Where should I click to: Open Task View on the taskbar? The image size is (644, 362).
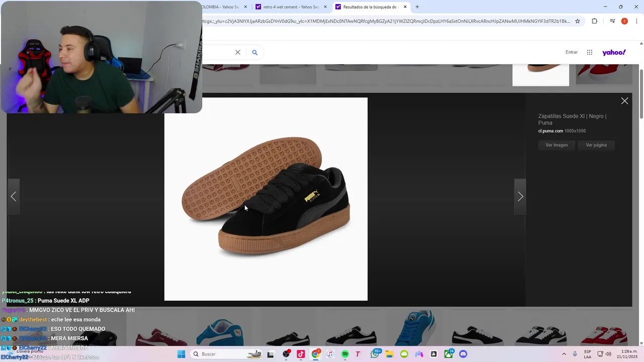click(271, 354)
